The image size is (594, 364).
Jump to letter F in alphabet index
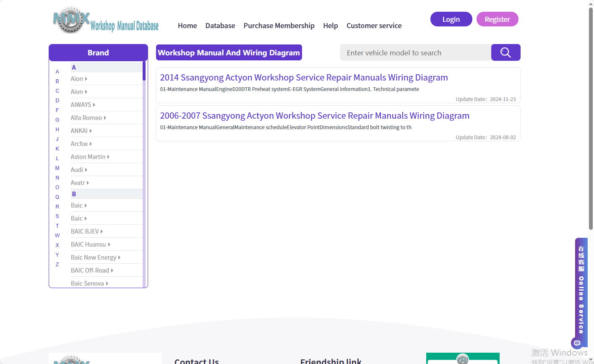(x=57, y=110)
